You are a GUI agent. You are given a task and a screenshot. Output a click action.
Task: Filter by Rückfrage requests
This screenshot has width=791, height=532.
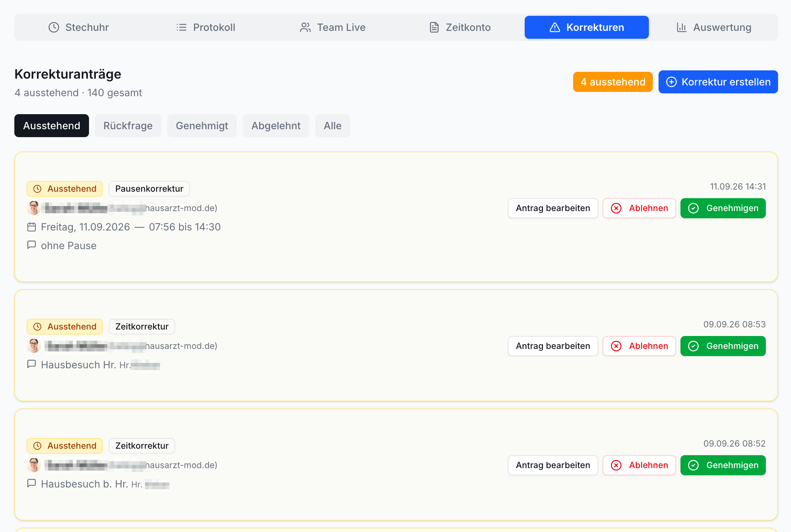click(x=128, y=126)
